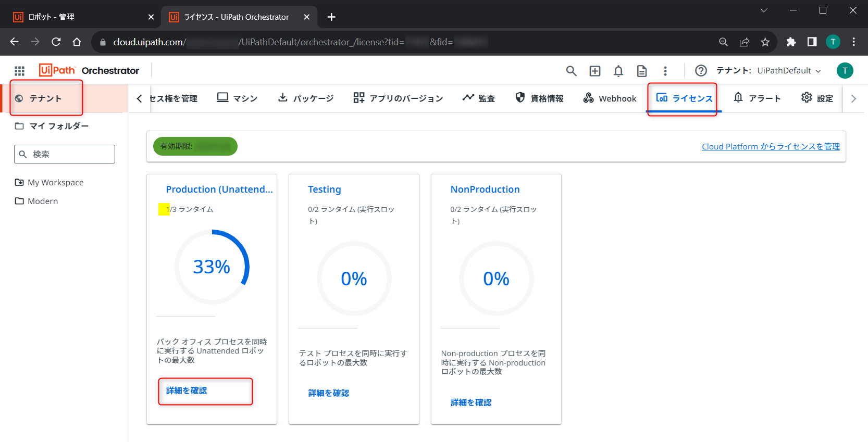Click the NonProduction 0% progress ring
The image size is (868, 442).
click(x=497, y=279)
